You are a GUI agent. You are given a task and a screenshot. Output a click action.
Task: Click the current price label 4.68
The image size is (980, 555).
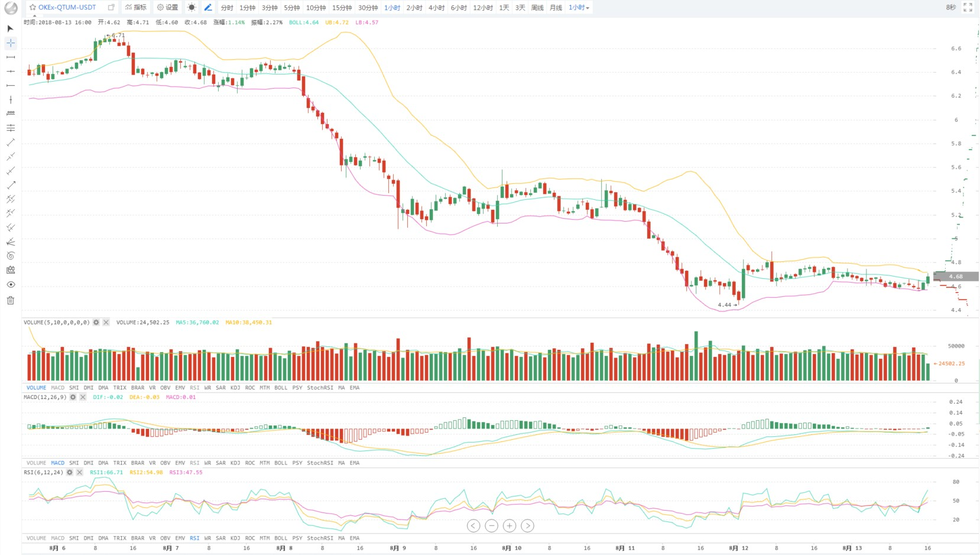(x=956, y=277)
